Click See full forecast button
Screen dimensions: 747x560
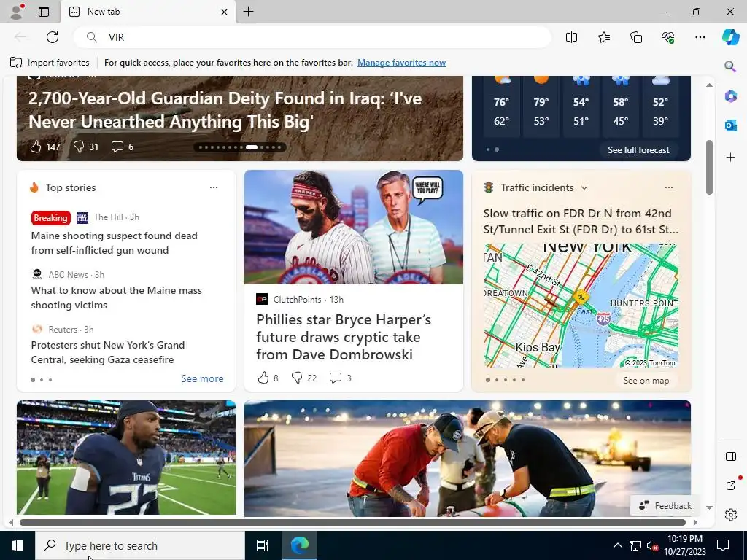pyautogui.click(x=638, y=150)
